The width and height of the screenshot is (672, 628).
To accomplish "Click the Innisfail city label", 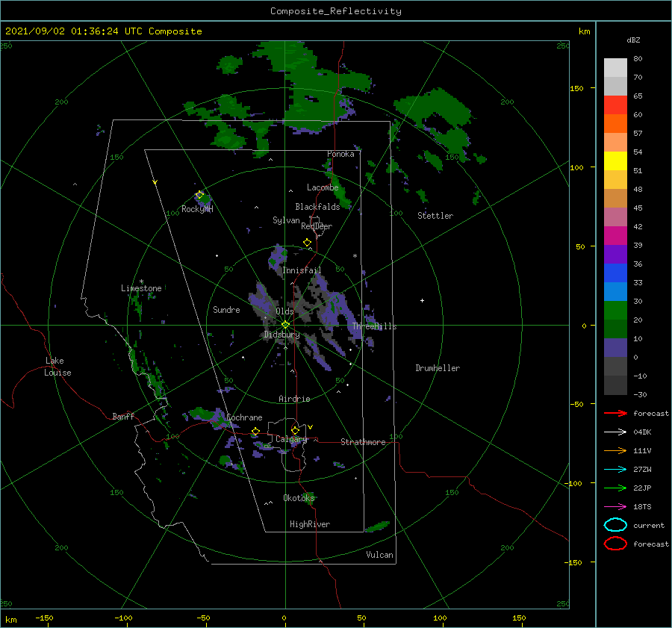I will pyautogui.click(x=302, y=270).
